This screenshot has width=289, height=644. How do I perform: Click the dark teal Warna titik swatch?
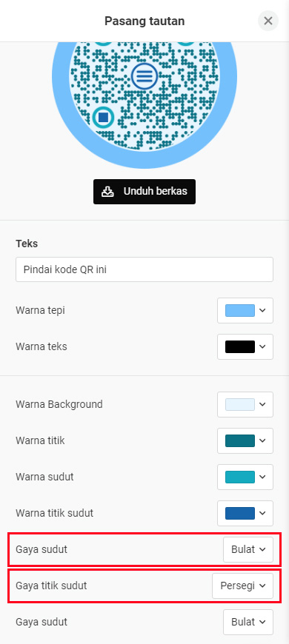pos(240,440)
